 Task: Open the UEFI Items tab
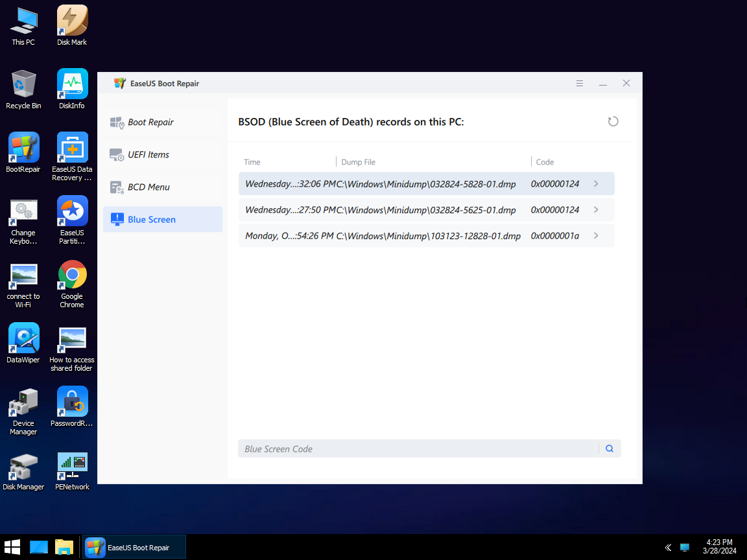coord(163,155)
